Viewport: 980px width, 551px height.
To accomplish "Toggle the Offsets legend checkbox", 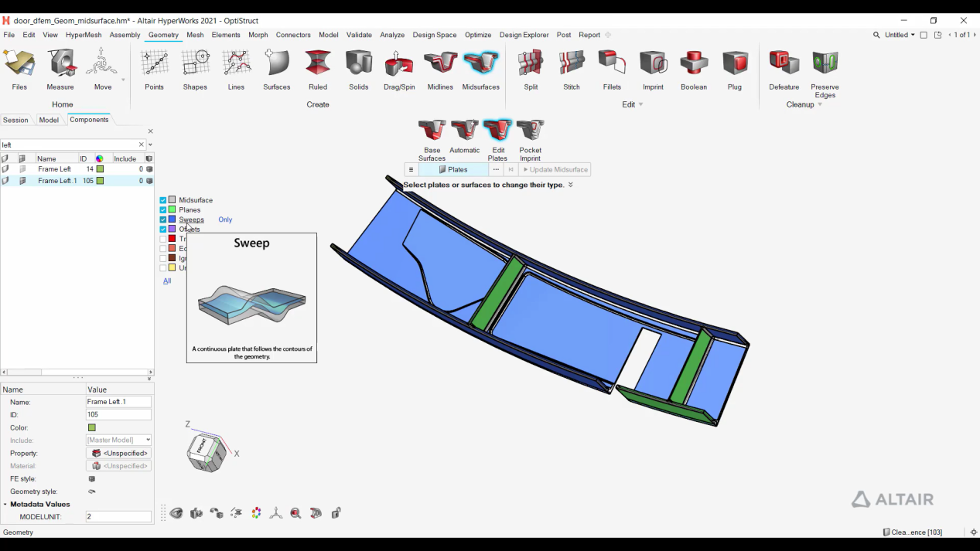I will [x=163, y=230].
